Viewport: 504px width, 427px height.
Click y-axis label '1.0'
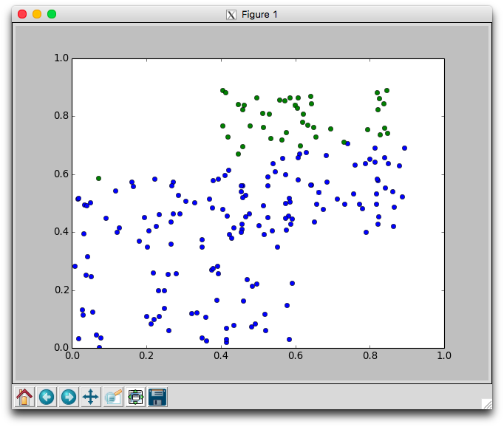[x=61, y=58]
